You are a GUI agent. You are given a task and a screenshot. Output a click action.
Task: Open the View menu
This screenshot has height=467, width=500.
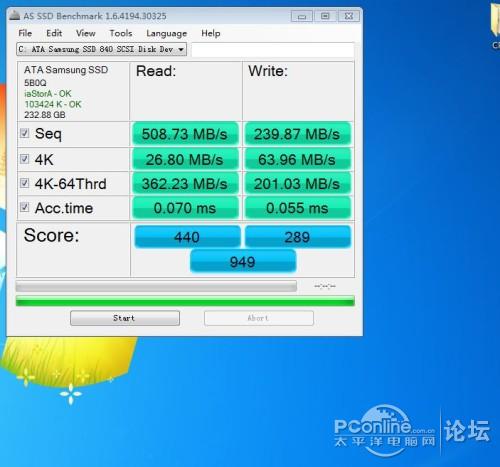click(86, 33)
